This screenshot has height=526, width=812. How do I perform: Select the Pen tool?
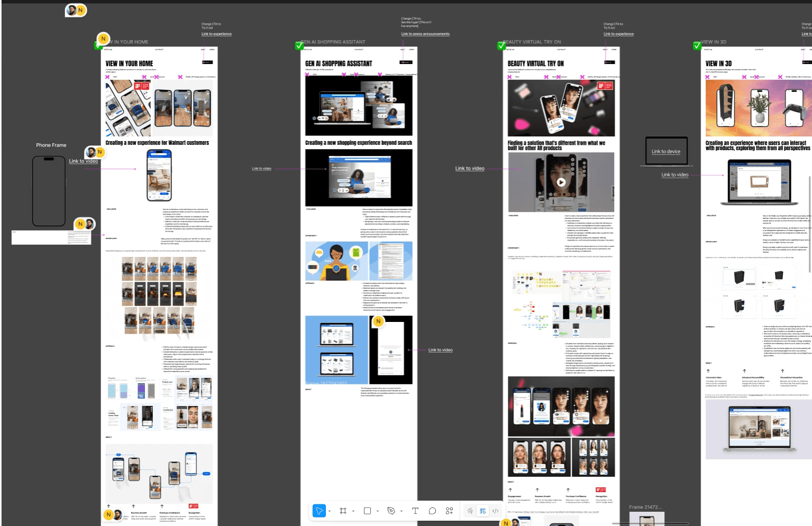[x=391, y=511]
